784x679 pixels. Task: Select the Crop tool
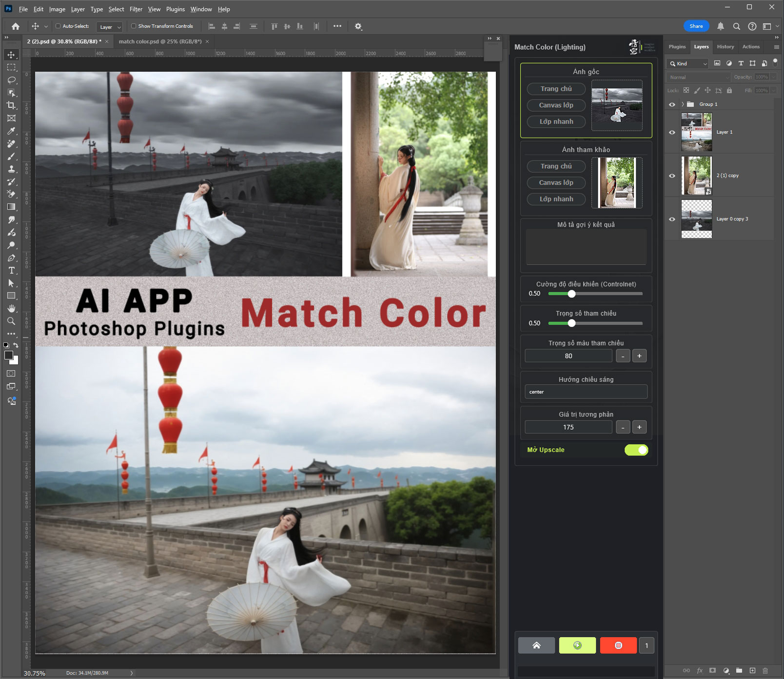coord(11,105)
